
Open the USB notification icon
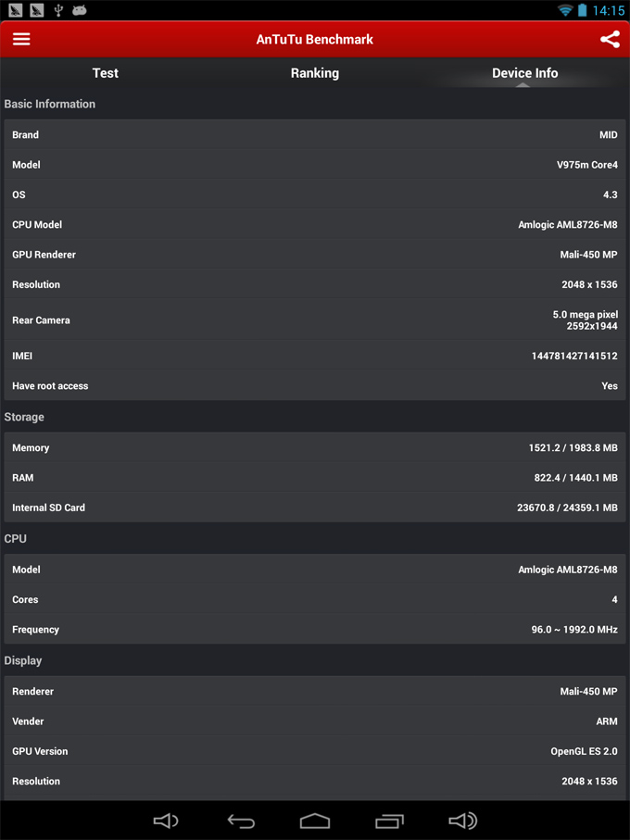coord(58,10)
